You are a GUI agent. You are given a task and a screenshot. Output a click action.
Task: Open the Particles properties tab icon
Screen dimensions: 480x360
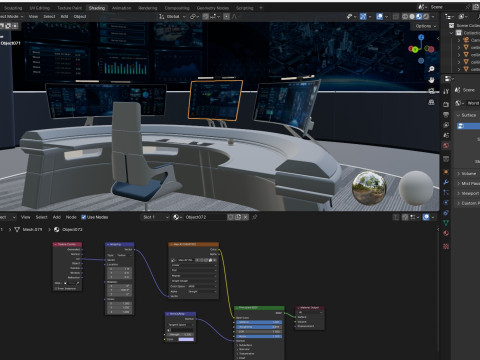coord(446,193)
